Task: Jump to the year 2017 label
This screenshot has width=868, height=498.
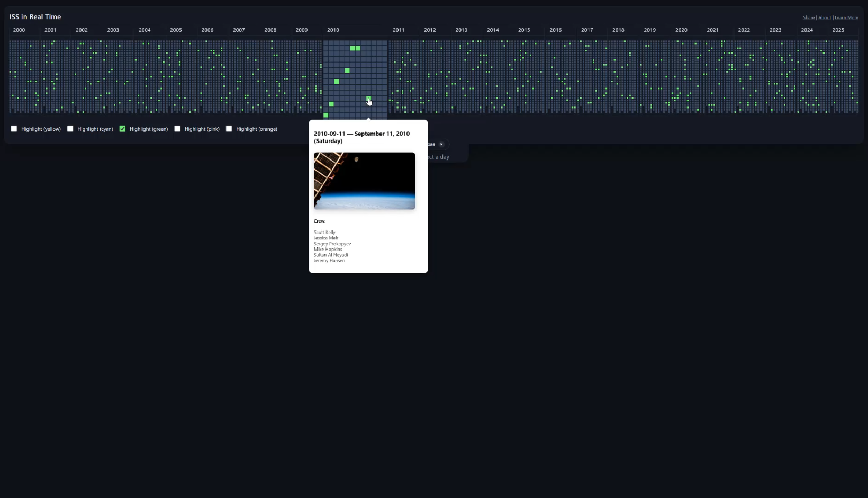Action: point(587,30)
